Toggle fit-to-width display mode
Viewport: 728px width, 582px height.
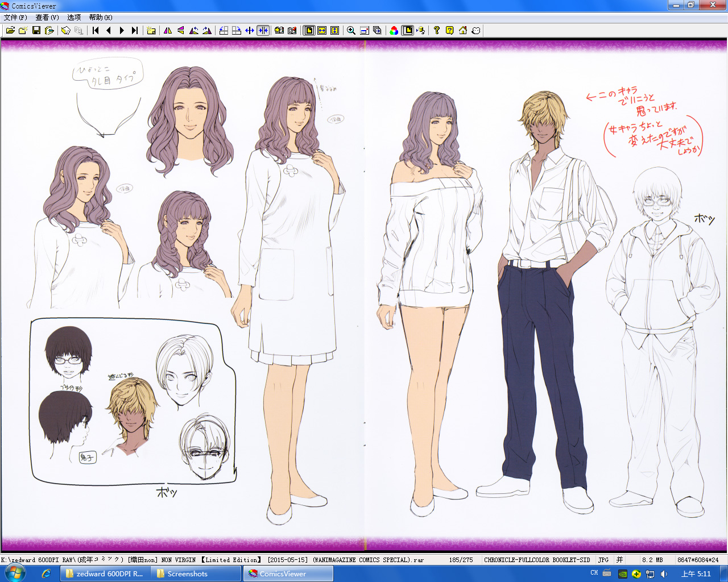(x=322, y=31)
